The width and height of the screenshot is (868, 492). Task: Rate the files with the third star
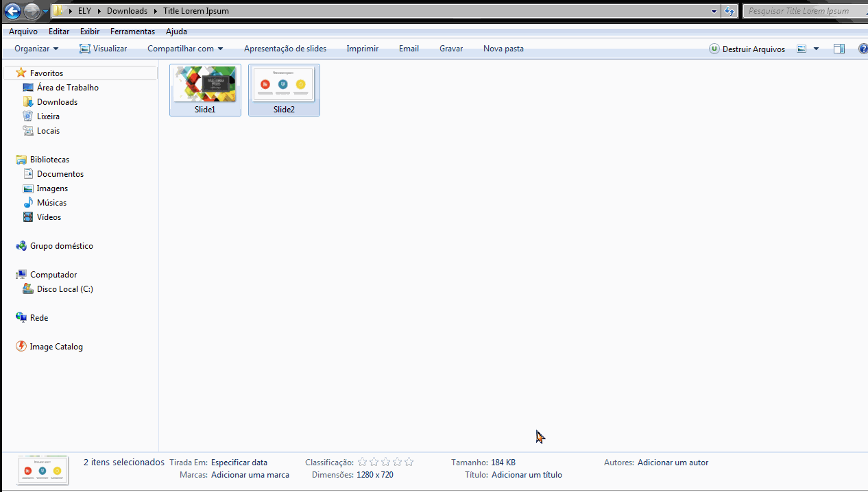tap(385, 462)
